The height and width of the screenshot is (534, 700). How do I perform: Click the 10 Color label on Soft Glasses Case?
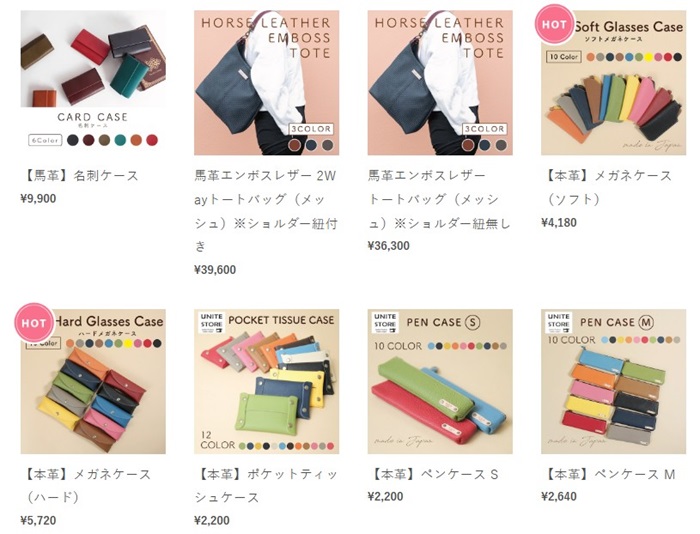pos(563,57)
